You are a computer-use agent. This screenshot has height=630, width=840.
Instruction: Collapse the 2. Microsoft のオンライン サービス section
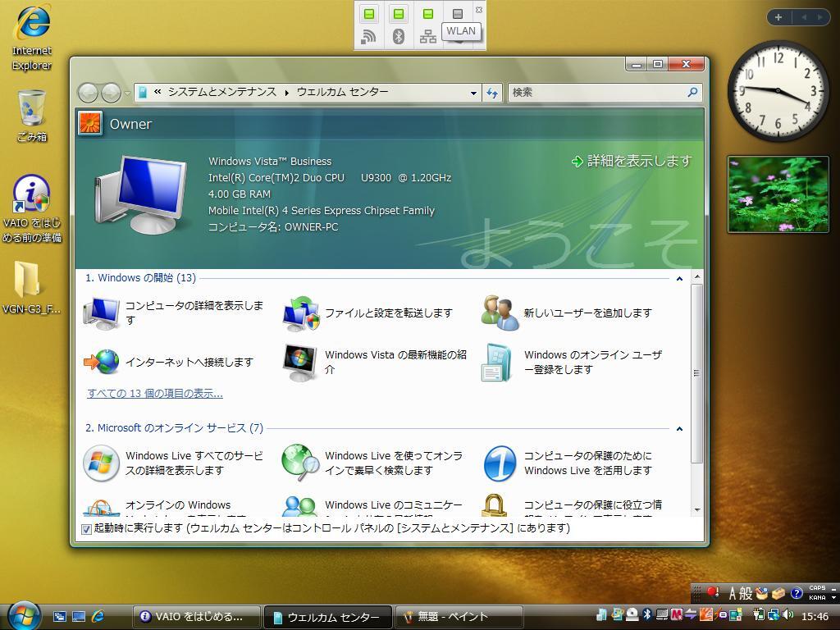point(679,428)
